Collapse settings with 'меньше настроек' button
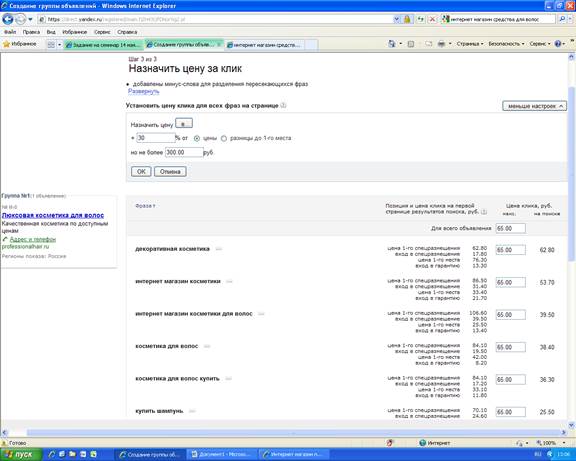 pyautogui.click(x=534, y=106)
